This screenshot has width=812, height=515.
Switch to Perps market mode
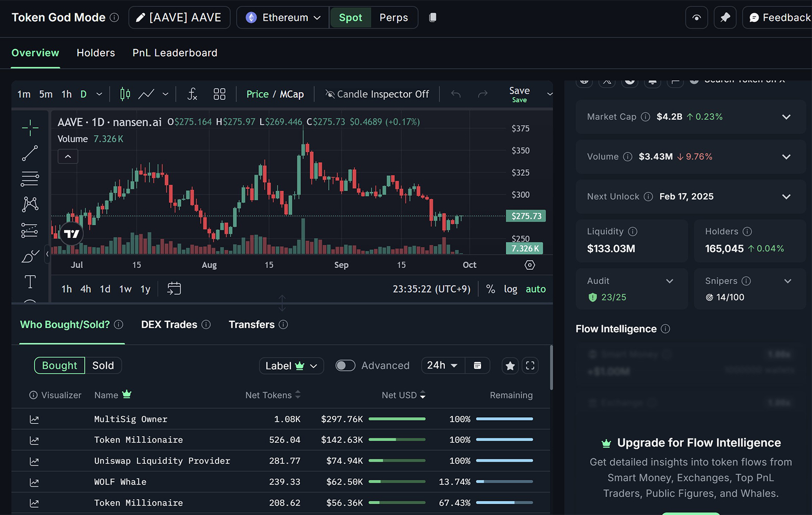coord(394,17)
